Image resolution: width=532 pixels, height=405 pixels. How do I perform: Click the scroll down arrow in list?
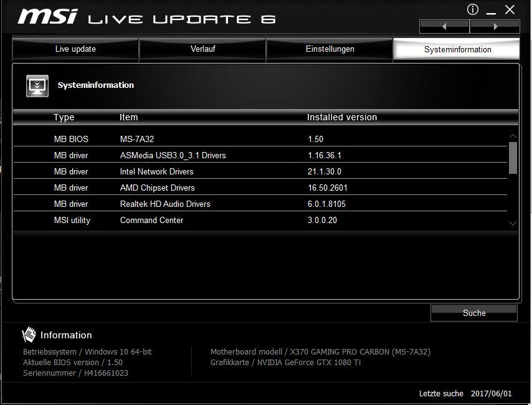[513, 224]
